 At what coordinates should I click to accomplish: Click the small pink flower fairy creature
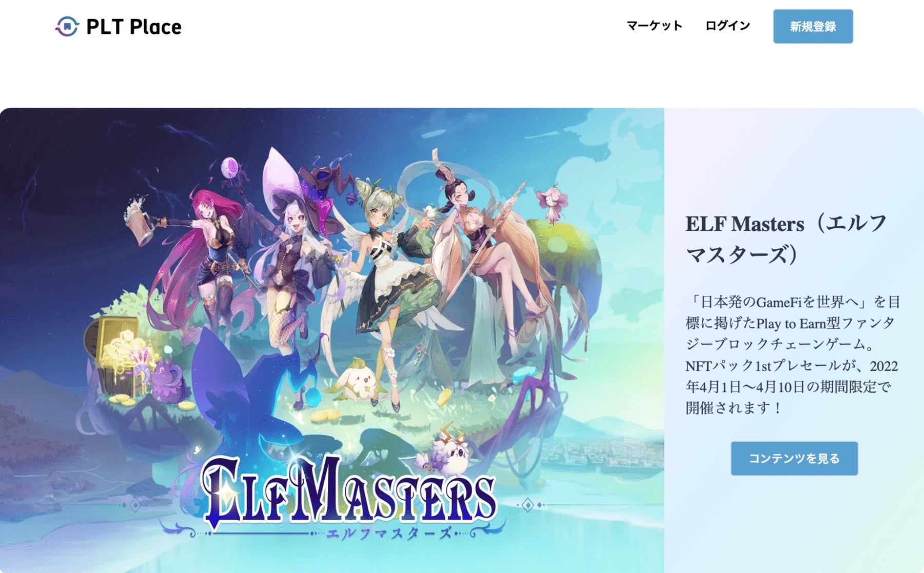(552, 203)
